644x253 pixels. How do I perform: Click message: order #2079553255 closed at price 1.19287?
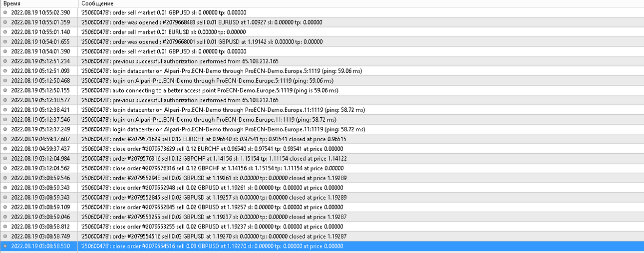click(x=213, y=217)
